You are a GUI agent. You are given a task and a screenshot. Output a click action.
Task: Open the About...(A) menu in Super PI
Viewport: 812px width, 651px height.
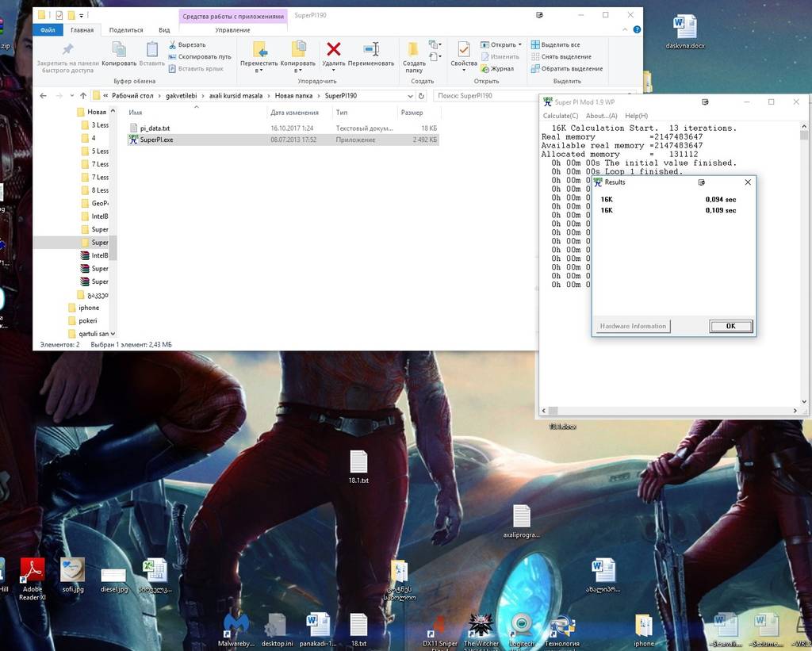point(601,116)
